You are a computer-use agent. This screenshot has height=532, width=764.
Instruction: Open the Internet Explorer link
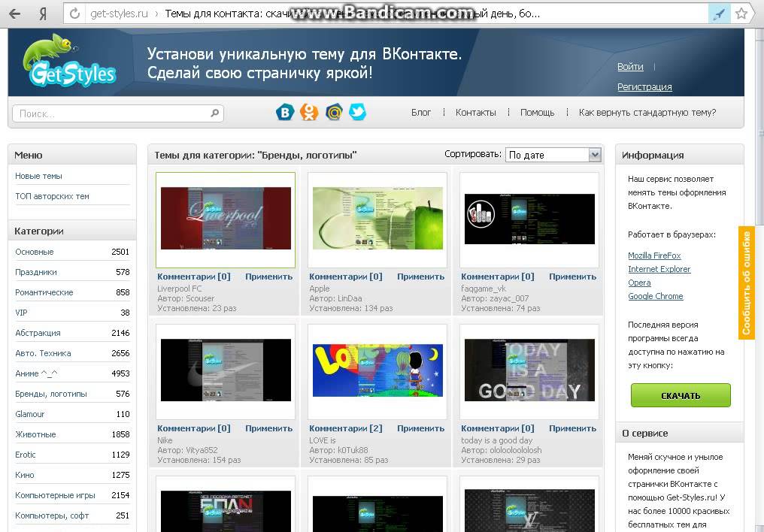(x=659, y=269)
